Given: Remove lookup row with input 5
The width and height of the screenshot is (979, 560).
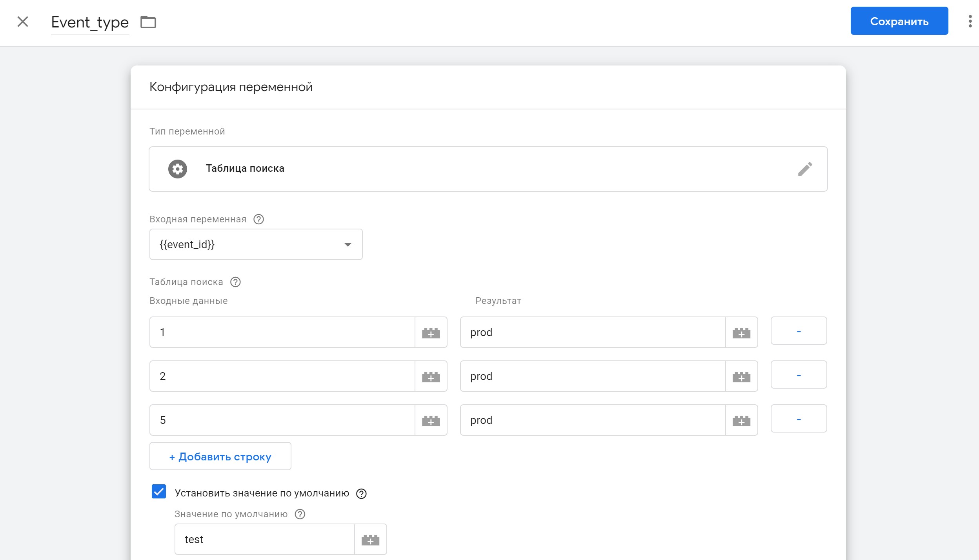Looking at the screenshot, I should (799, 418).
